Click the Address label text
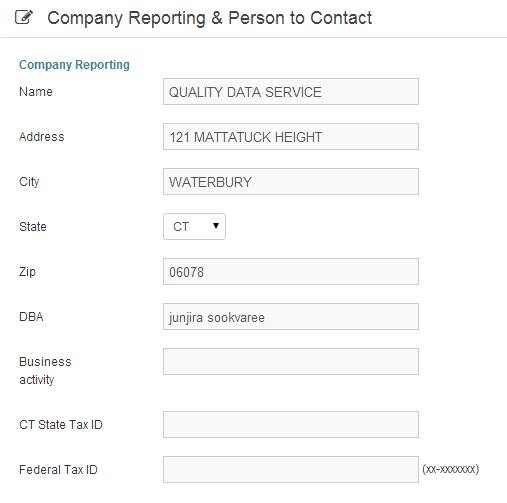The height and width of the screenshot is (503, 507). click(42, 137)
